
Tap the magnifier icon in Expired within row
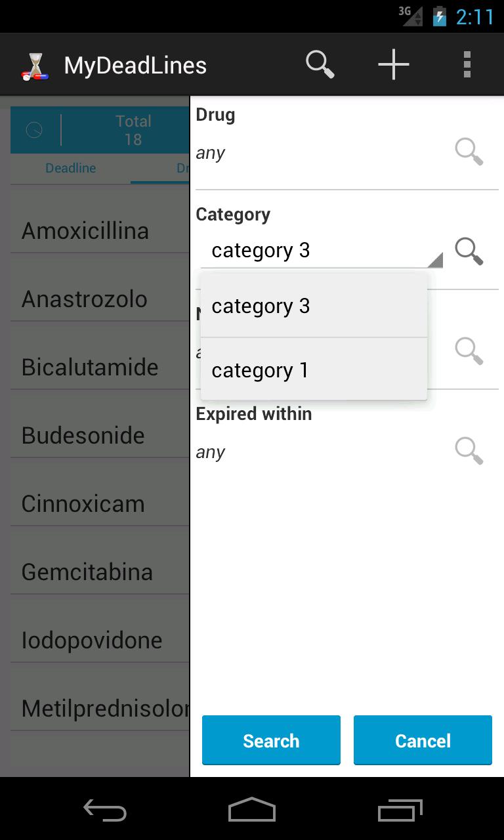[x=469, y=451]
